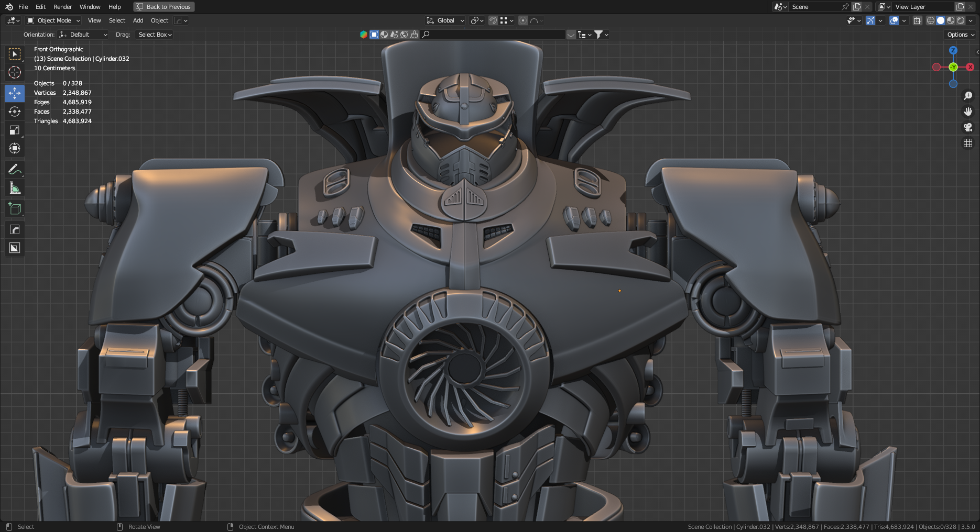This screenshot has height=532, width=980.
Task: Open the pivot point dropdown
Action: [x=477, y=20]
